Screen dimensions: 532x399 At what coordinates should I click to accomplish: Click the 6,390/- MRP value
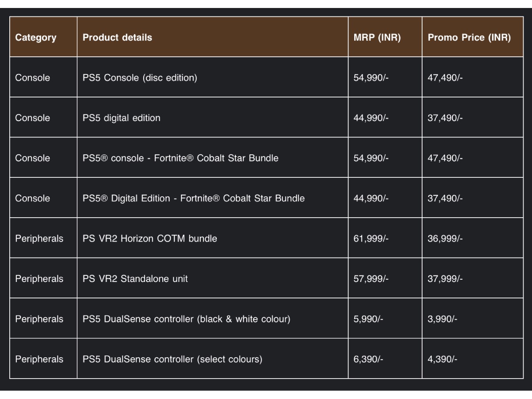(x=368, y=360)
